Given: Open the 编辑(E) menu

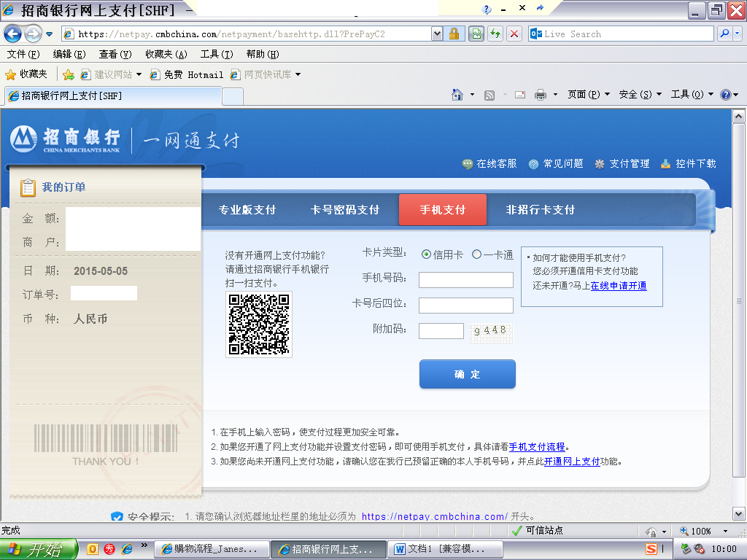Looking at the screenshot, I should pyautogui.click(x=69, y=54).
